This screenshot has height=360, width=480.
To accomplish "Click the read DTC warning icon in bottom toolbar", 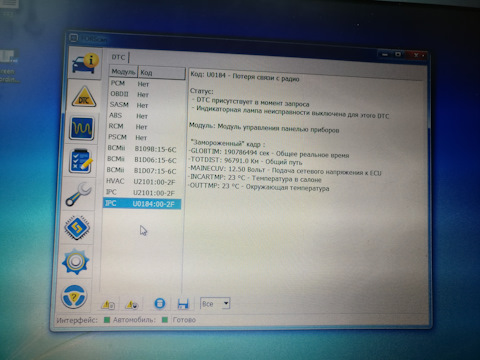I will (108, 304).
